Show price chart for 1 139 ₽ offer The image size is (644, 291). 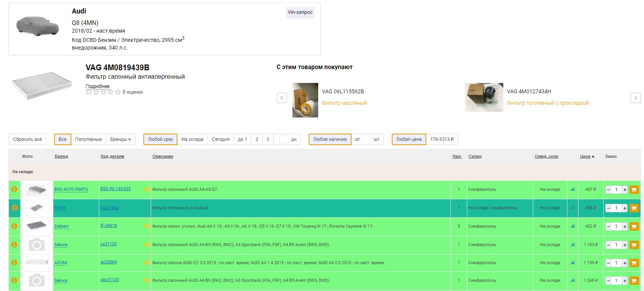coord(573,262)
